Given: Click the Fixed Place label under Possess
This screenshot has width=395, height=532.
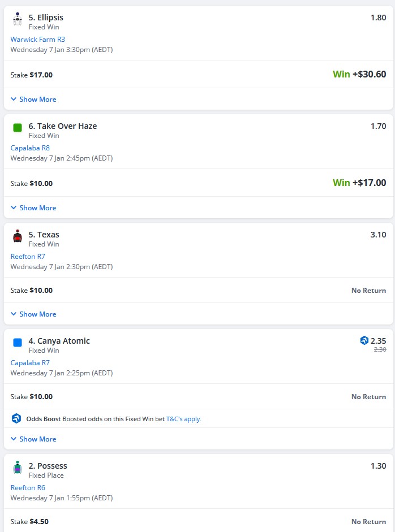Looking at the screenshot, I should point(46,475).
